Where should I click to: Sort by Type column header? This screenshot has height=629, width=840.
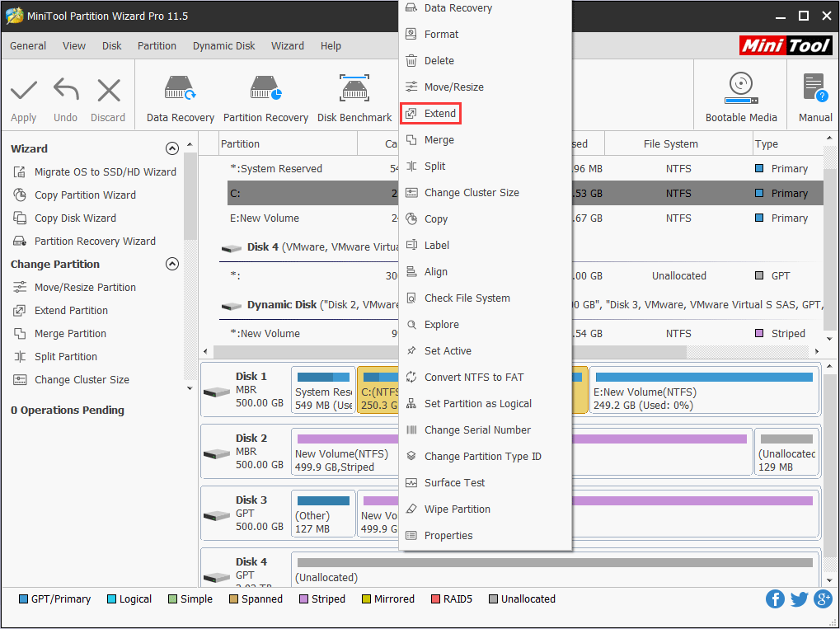tap(787, 144)
